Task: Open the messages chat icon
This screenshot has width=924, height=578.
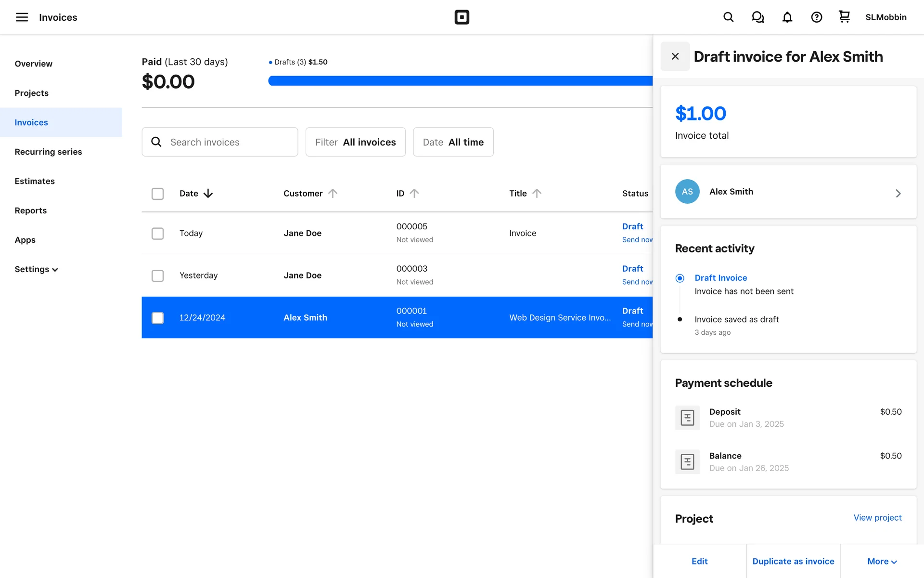Action: [x=757, y=17]
